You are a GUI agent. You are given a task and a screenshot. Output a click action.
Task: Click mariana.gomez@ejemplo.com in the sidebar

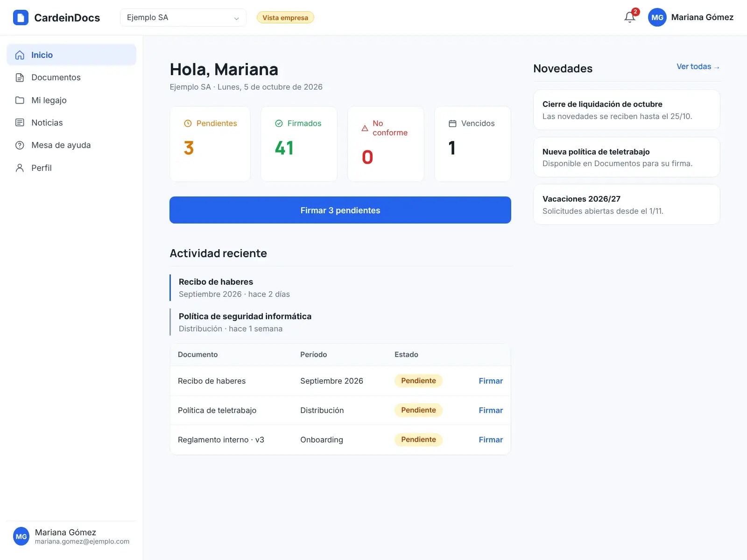82,542
